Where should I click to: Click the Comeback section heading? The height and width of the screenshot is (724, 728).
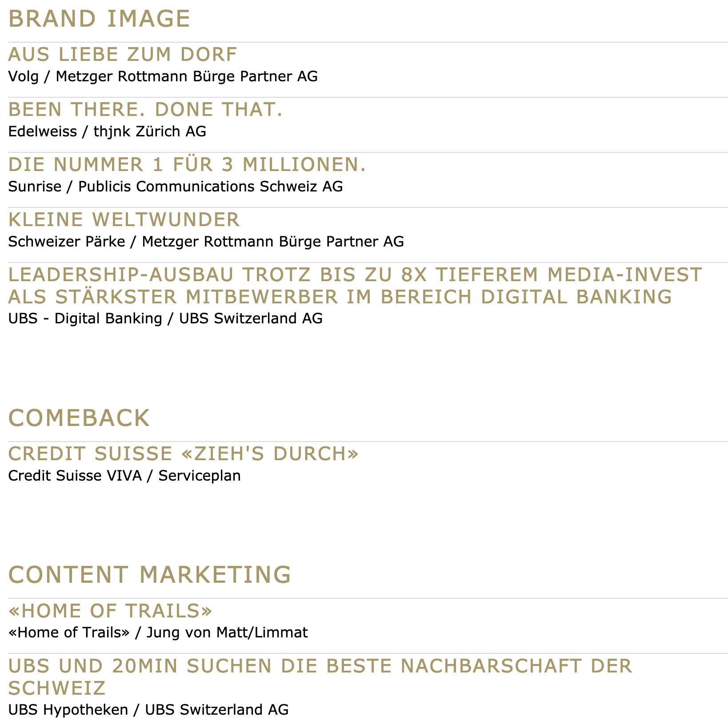(x=79, y=418)
